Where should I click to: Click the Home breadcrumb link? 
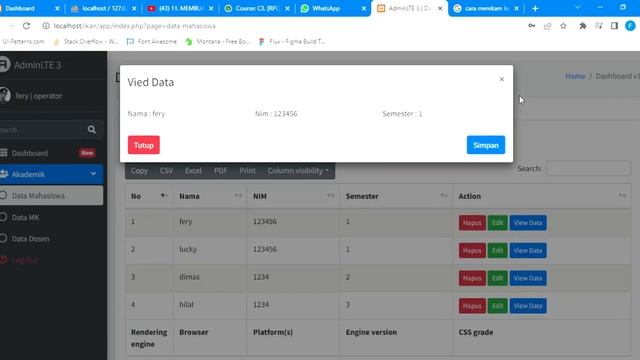575,76
